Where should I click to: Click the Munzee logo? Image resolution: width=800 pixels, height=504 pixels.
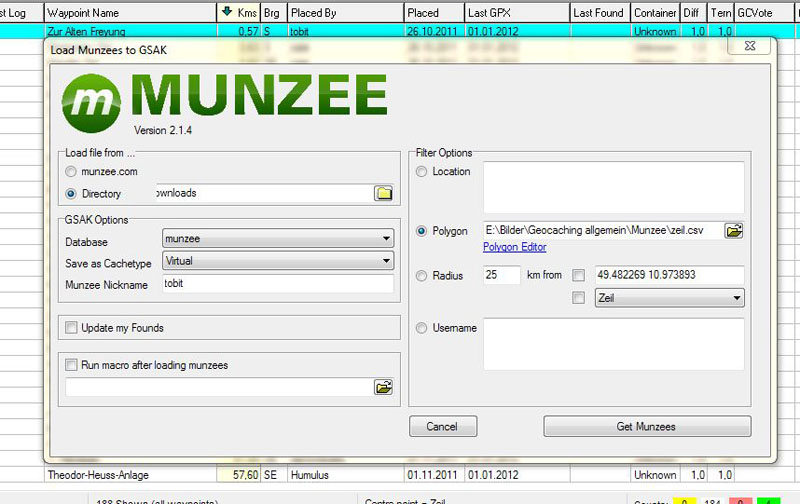(x=224, y=102)
